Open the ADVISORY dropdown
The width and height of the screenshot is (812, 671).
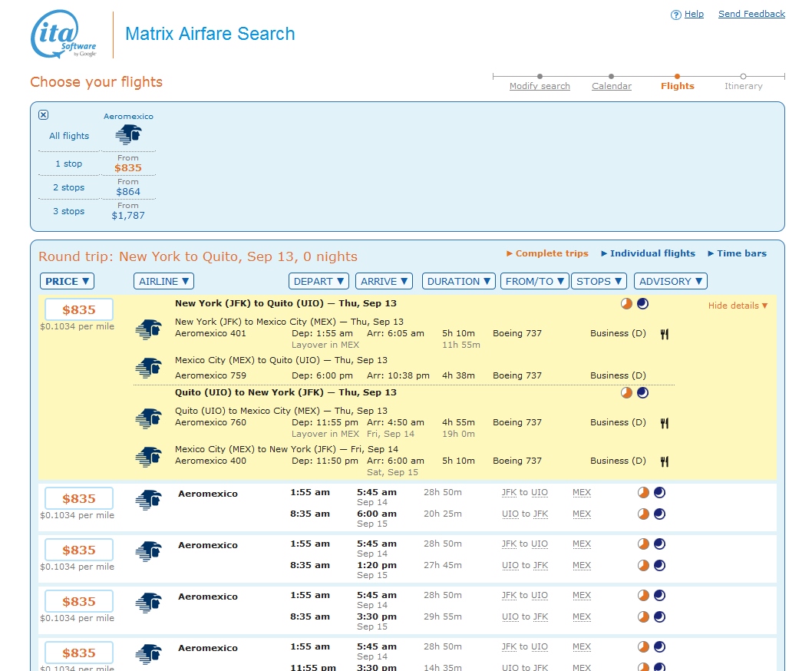click(670, 281)
